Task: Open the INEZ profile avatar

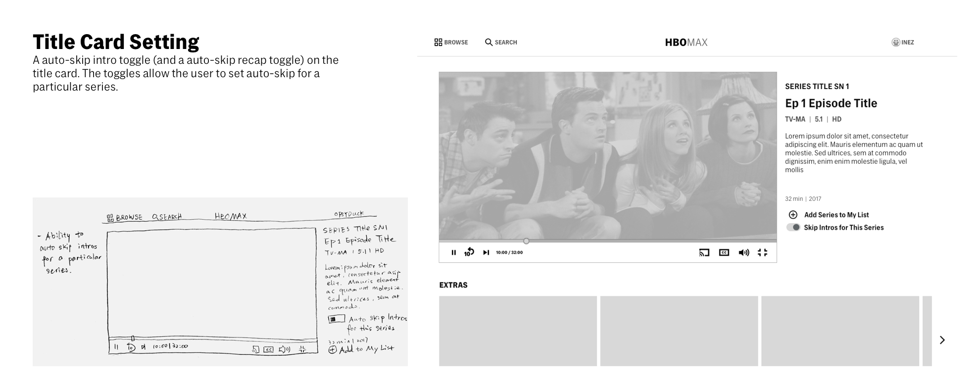Action: click(896, 43)
